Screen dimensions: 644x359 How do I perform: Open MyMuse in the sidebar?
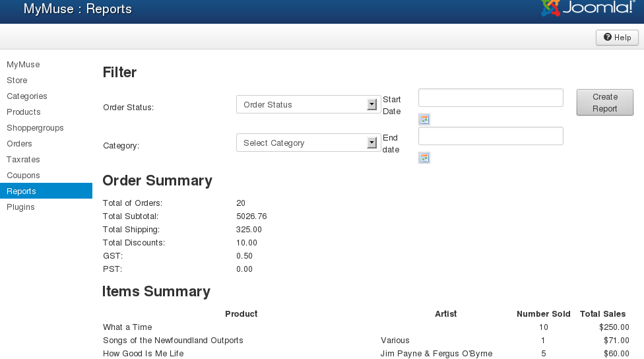23,65
